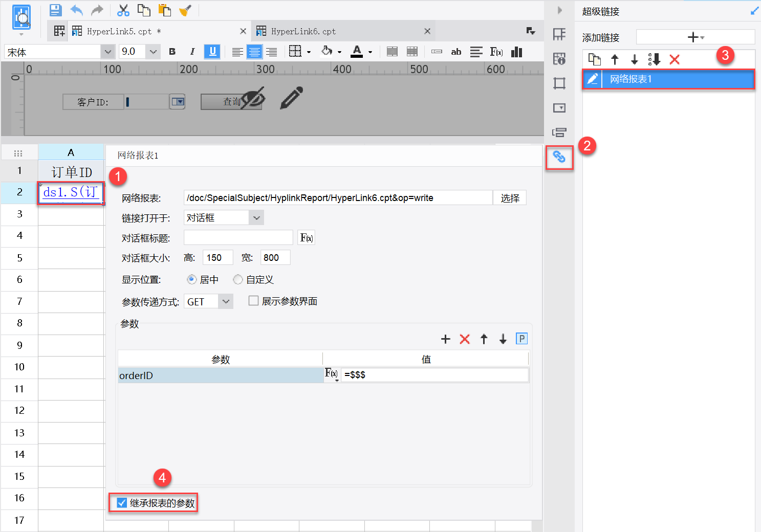Copy the selected hyperlink in list
The image size is (761, 532).
(x=594, y=59)
